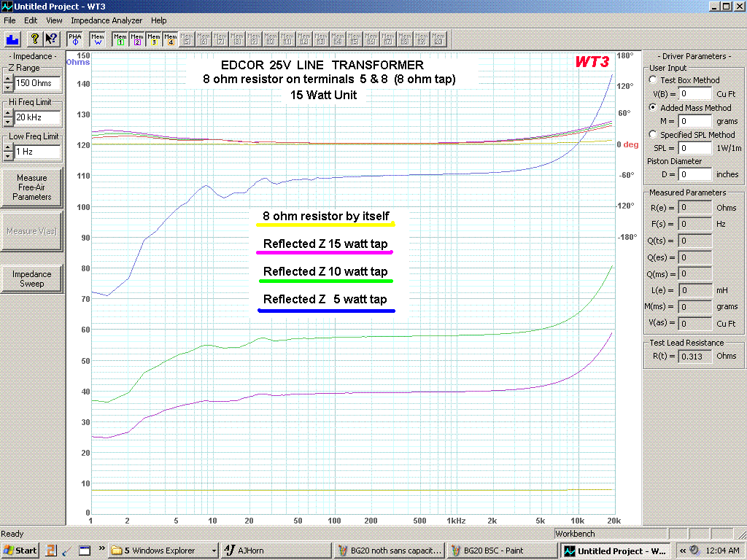
Task: Click the Z Range 150 Ohms field
Action: pos(38,83)
